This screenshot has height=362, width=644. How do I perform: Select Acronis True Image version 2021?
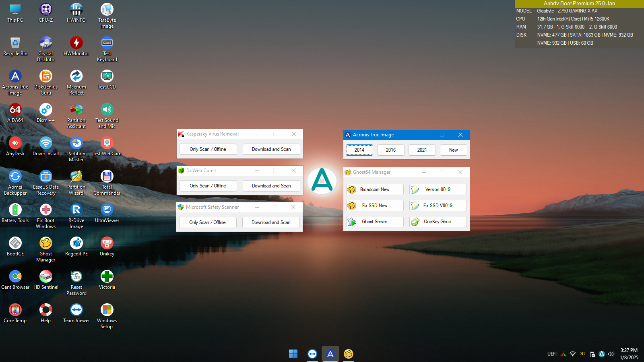coord(422,150)
